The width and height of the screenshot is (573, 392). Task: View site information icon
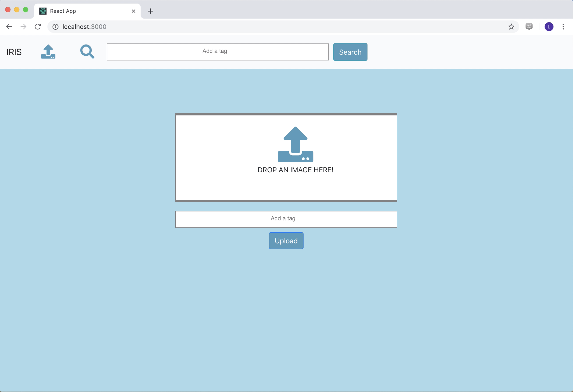(55, 27)
